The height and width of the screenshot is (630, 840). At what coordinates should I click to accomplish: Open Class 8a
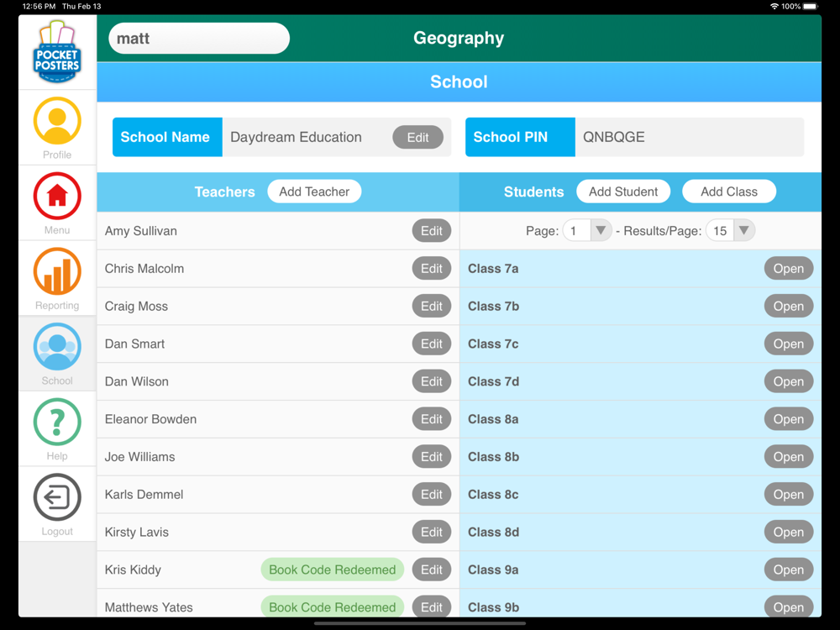789,419
